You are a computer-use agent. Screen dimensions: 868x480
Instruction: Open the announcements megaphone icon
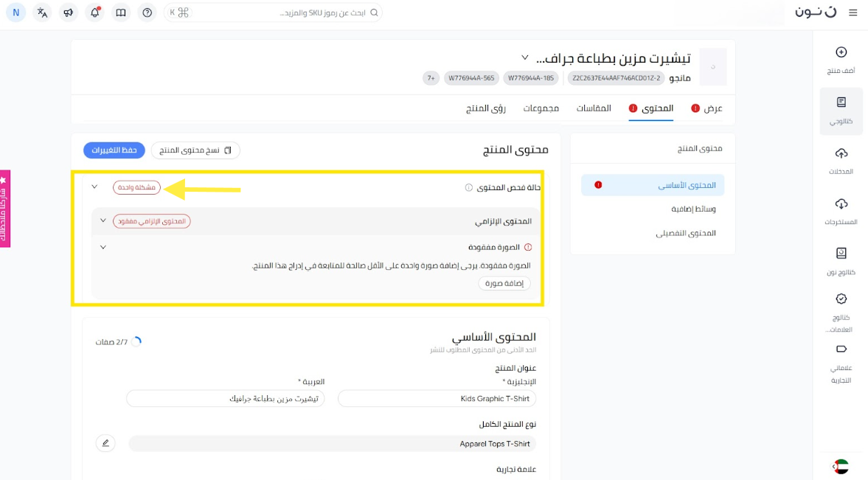[x=69, y=13]
